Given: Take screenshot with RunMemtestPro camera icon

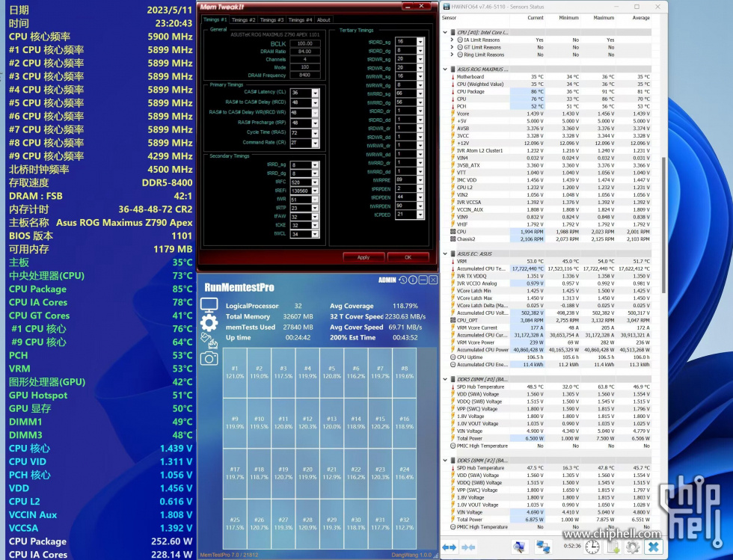Looking at the screenshot, I should pos(209,359).
